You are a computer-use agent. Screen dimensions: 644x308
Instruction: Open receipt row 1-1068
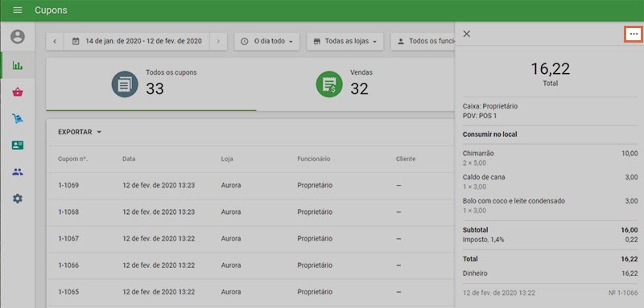[x=250, y=212]
